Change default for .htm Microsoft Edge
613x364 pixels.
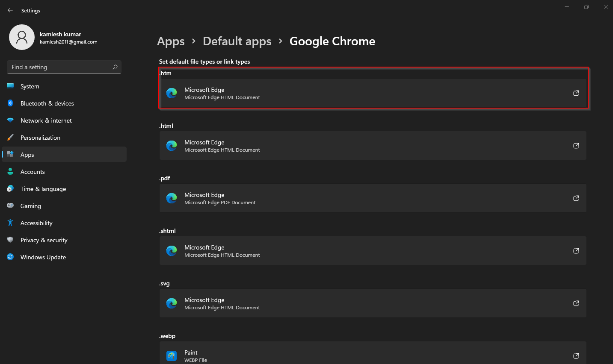373,93
